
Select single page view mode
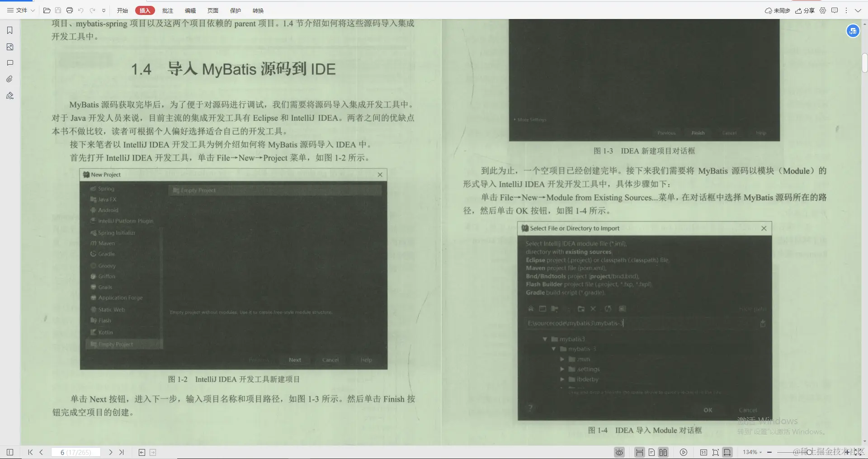tap(651, 452)
